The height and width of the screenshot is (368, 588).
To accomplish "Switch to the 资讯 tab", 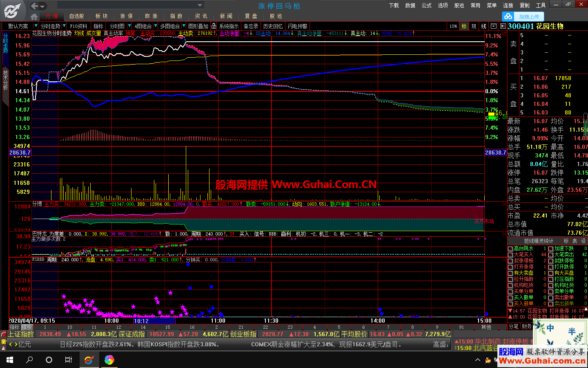I will pos(201,16).
